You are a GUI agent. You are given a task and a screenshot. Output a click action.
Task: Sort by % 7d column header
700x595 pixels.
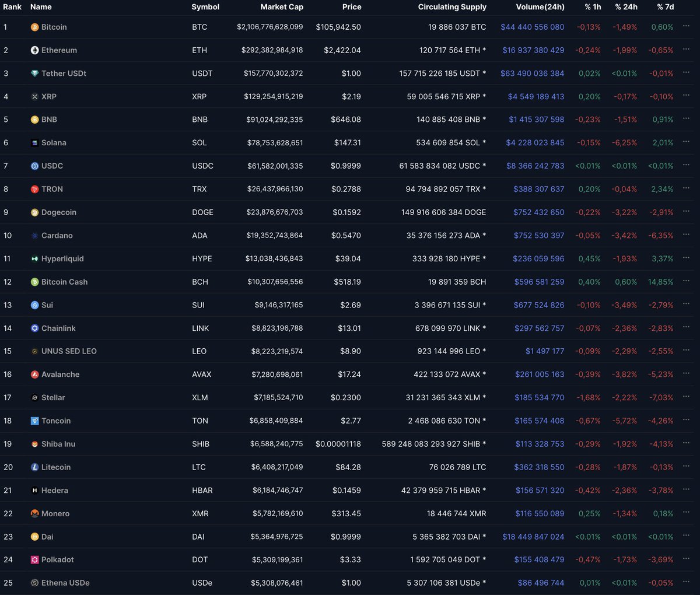point(665,7)
